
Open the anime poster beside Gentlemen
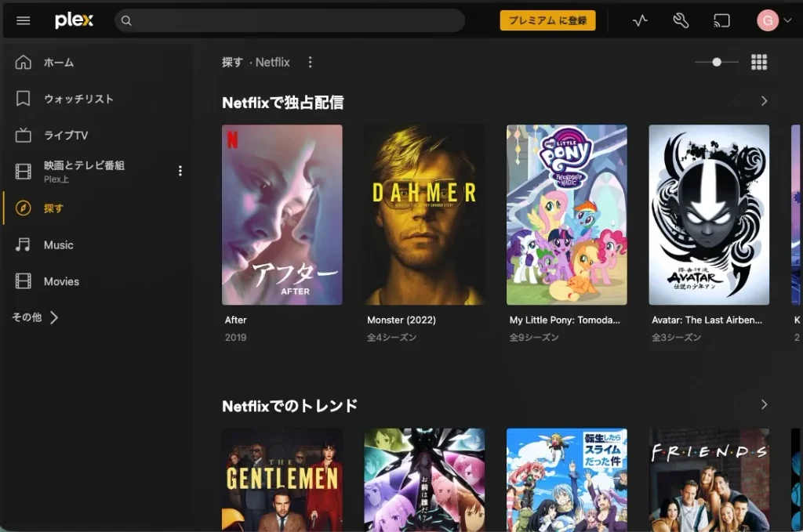point(424,480)
